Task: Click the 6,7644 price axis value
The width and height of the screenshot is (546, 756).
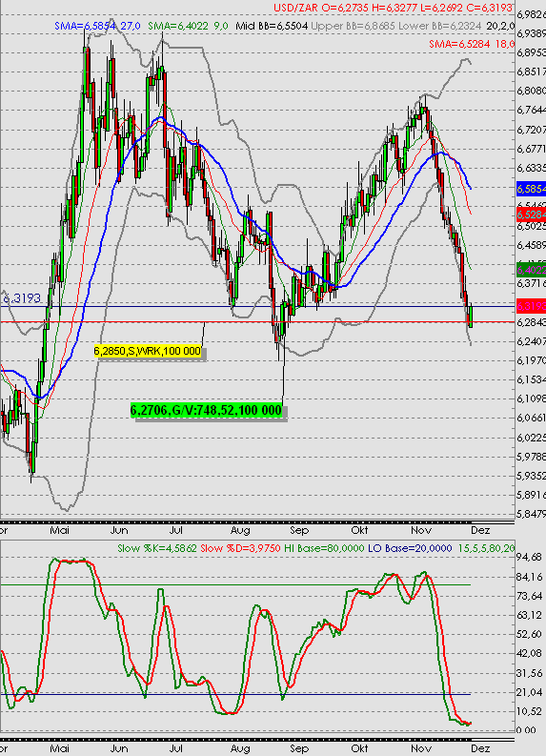Action: [x=531, y=110]
